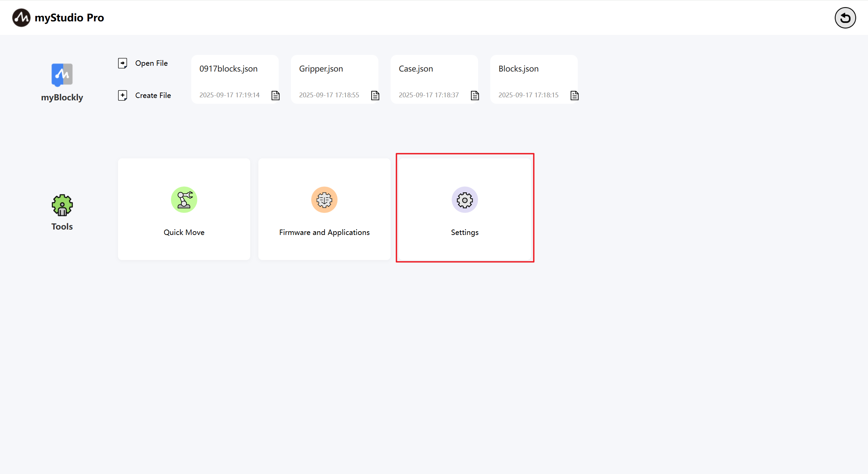Viewport: 868px width, 474px height.
Task: Select the Blocks.json file name
Action: pyautogui.click(x=518, y=69)
